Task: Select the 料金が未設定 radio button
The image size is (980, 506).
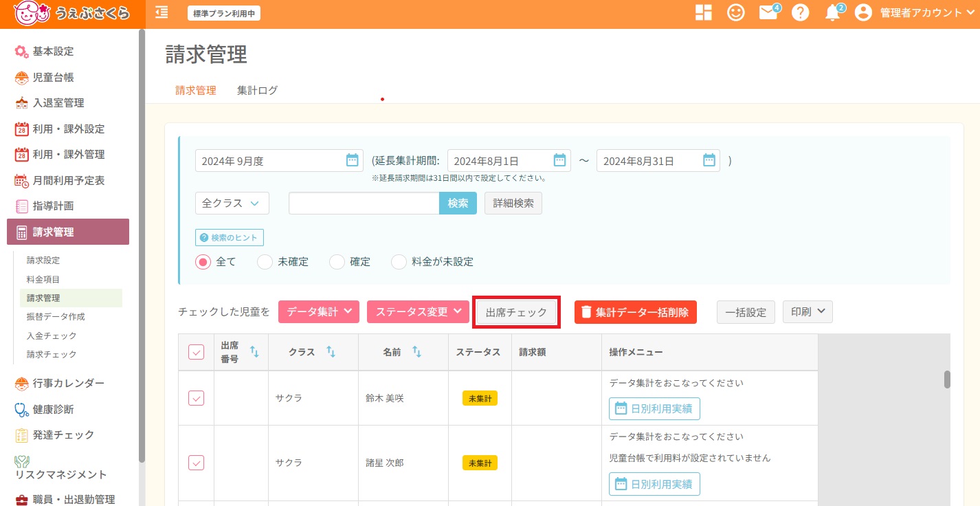Action: click(399, 262)
